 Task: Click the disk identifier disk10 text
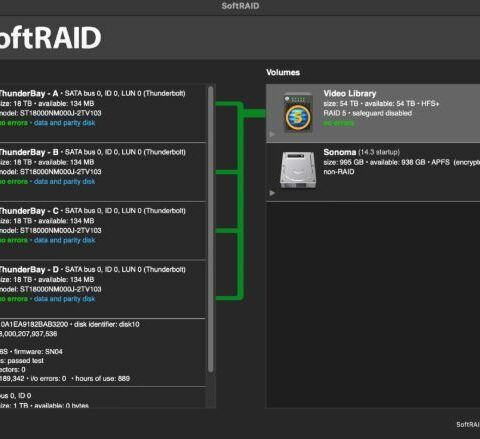107,324
